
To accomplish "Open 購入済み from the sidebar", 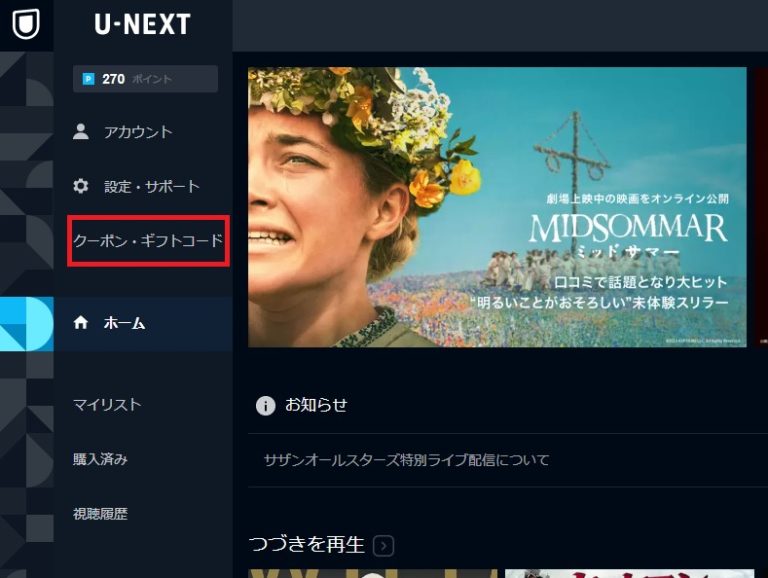I will pyautogui.click(x=100, y=459).
